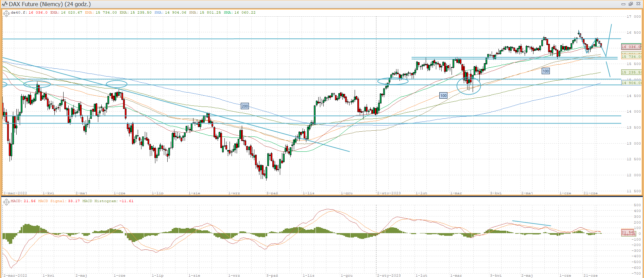The height and width of the screenshot is (278, 644).
Task: Click the 2-sty-2023 date on main time axis
Action: pyautogui.click(x=389, y=193)
